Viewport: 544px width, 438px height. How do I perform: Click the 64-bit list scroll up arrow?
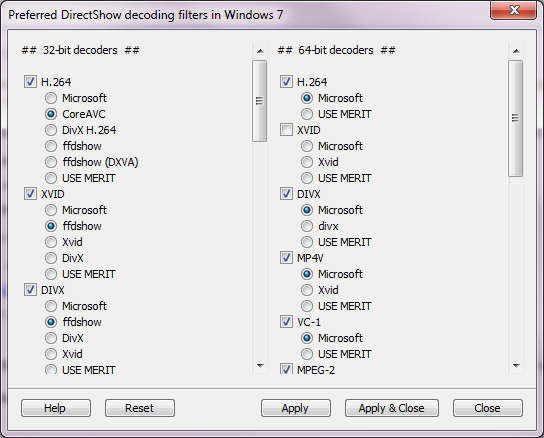(516, 51)
